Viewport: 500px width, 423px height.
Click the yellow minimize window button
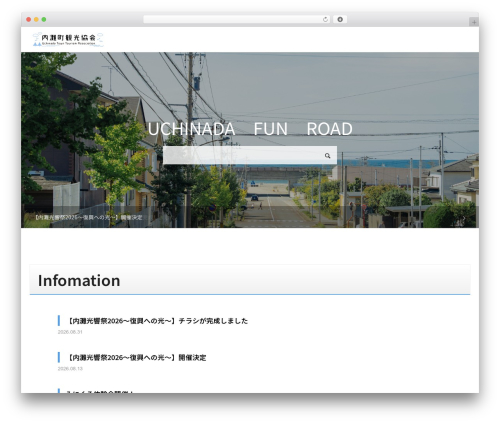click(36, 20)
